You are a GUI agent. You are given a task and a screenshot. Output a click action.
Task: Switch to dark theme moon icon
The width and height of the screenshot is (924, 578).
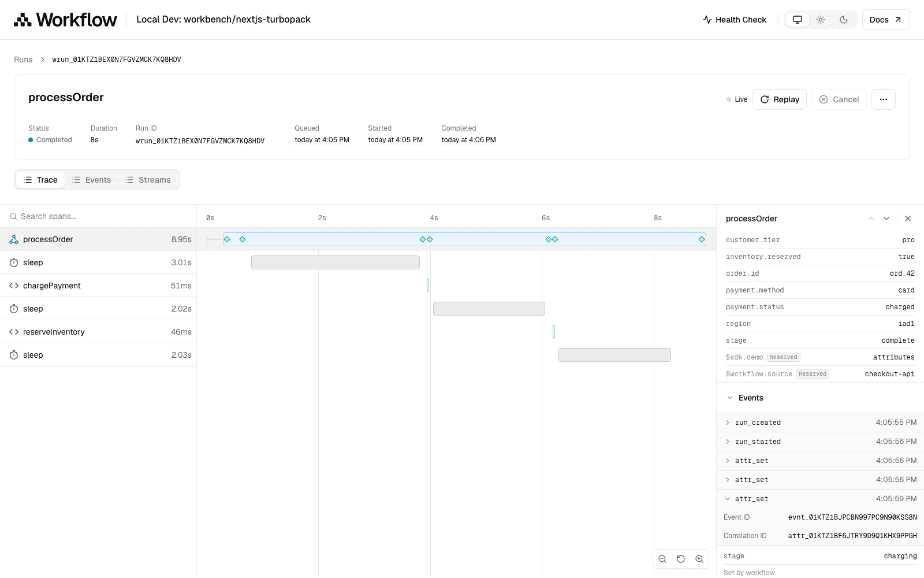844,20
